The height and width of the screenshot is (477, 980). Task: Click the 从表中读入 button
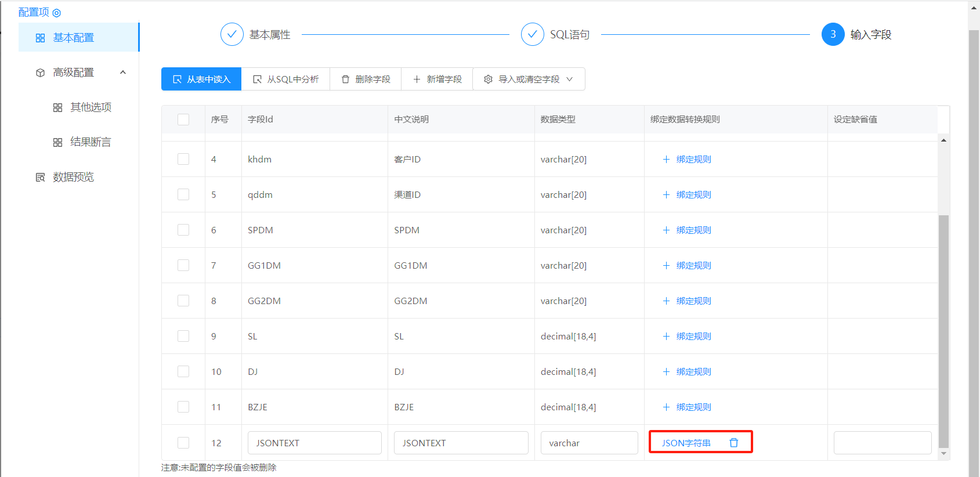point(201,79)
